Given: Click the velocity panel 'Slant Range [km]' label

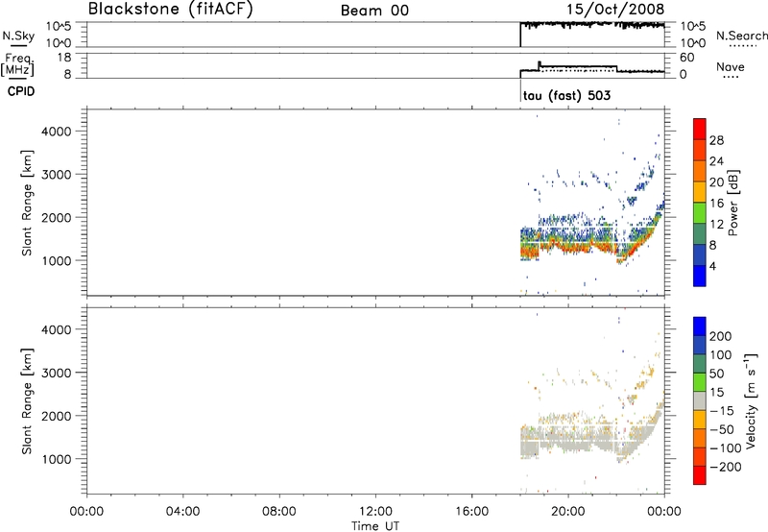Looking at the screenshot, I should 27,401.
